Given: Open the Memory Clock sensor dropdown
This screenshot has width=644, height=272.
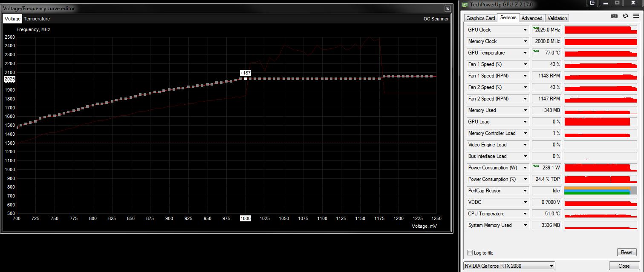Looking at the screenshot, I should click(x=526, y=41).
